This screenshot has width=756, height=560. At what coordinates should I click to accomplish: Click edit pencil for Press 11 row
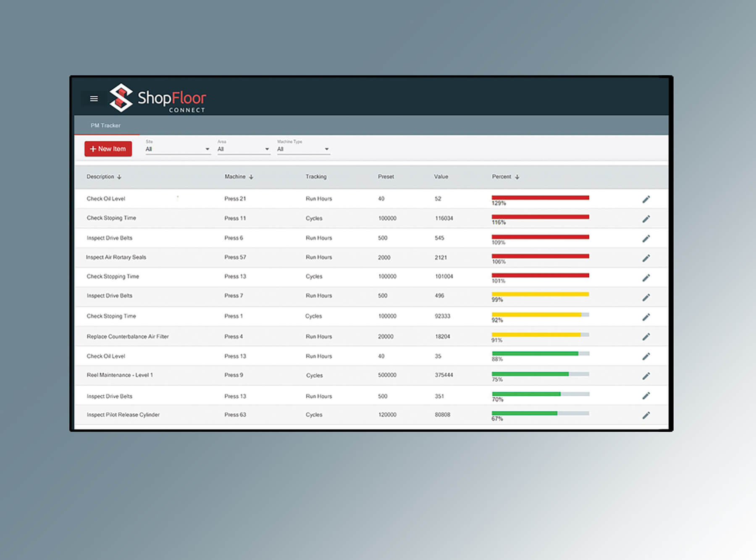pos(646,219)
